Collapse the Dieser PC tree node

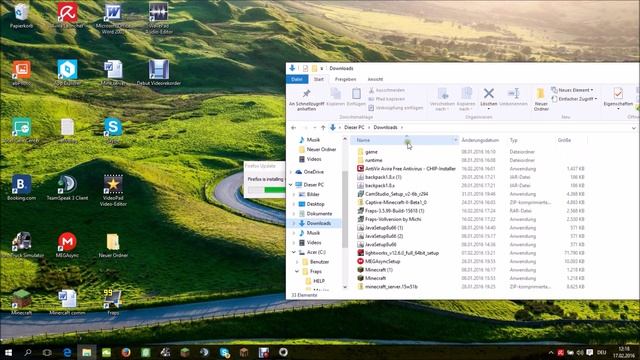point(291,185)
